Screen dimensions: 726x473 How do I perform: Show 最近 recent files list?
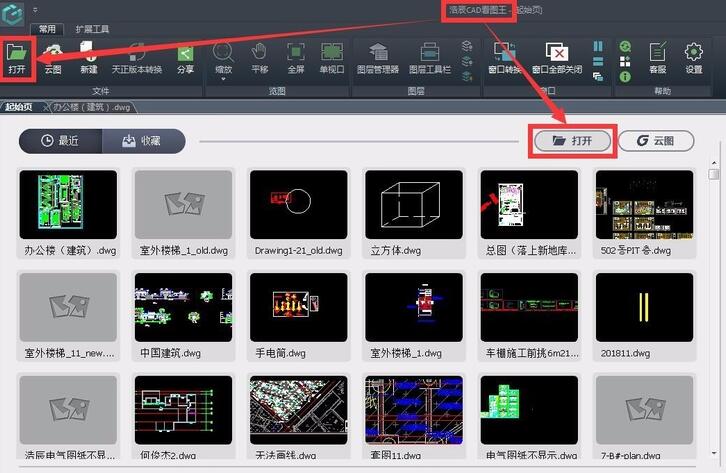pyautogui.click(x=60, y=141)
